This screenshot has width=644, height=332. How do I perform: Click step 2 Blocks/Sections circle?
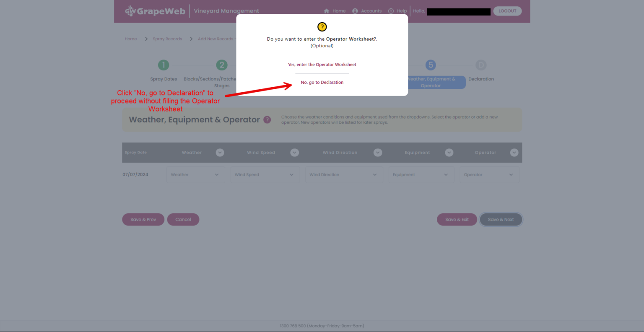pos(222,65)
